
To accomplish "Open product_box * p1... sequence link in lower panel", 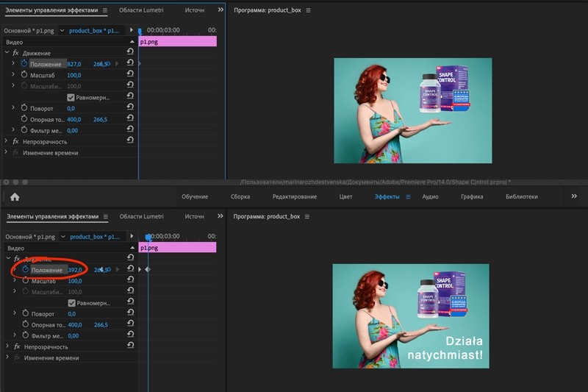I will coord(95,237).
